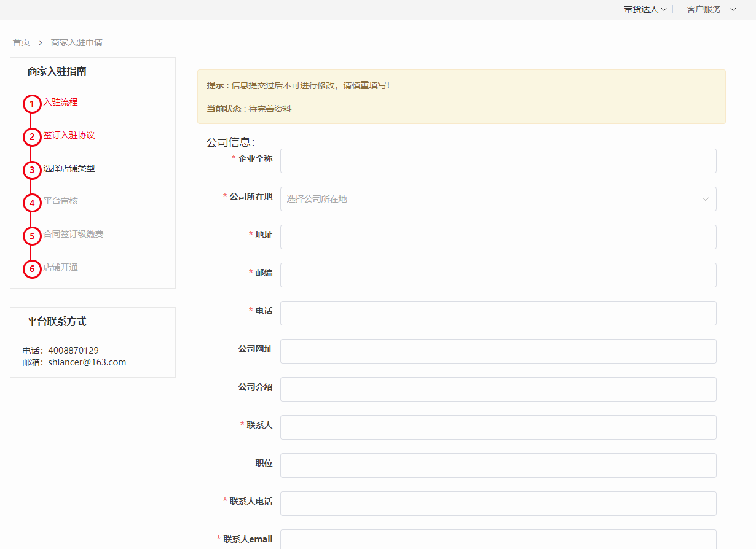Screen dimensions: 756x549
Task: Click the 邮编 input box
Action: pyautogui.click(x=498, y=275)
